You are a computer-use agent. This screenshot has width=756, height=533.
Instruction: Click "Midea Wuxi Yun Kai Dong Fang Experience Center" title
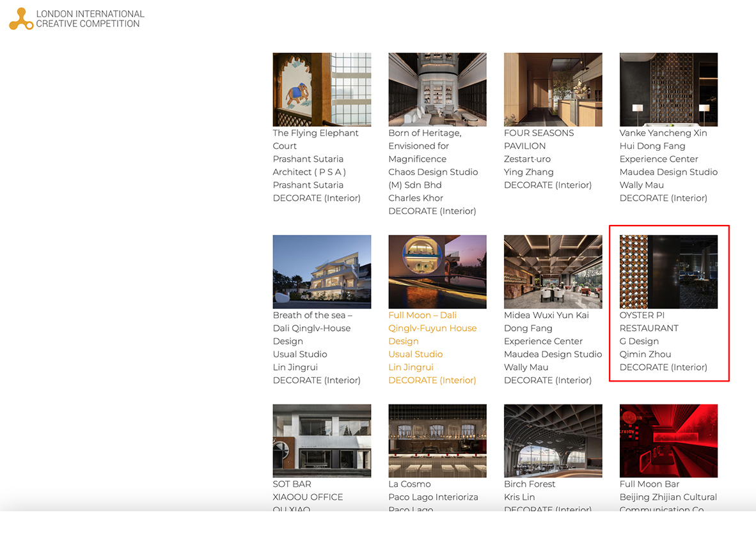coord(546,328)
